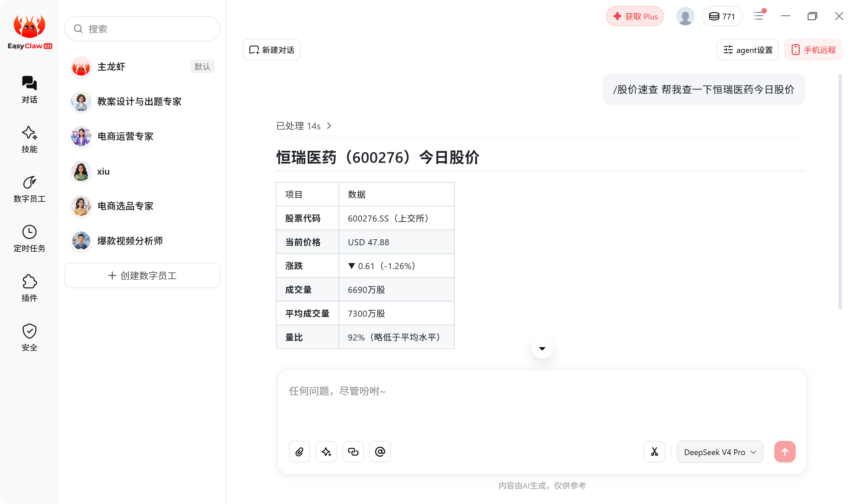Click the 771 credits balance
Image resolution: width=858 pixels, height=504 pixels.
[722, 16]
